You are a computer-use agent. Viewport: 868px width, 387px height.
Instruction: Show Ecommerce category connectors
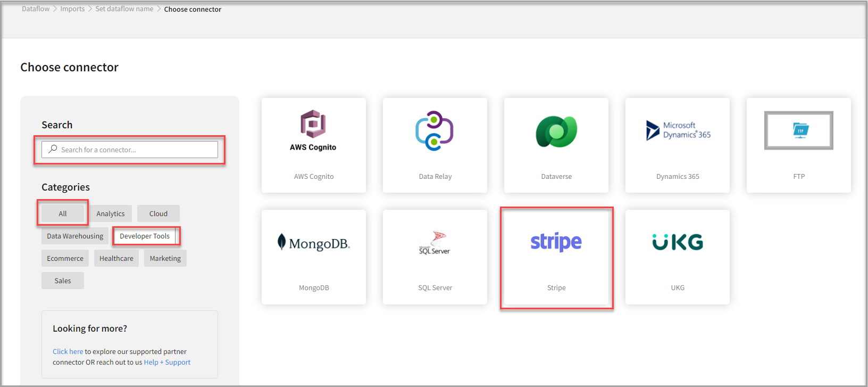tap(65, 258)
